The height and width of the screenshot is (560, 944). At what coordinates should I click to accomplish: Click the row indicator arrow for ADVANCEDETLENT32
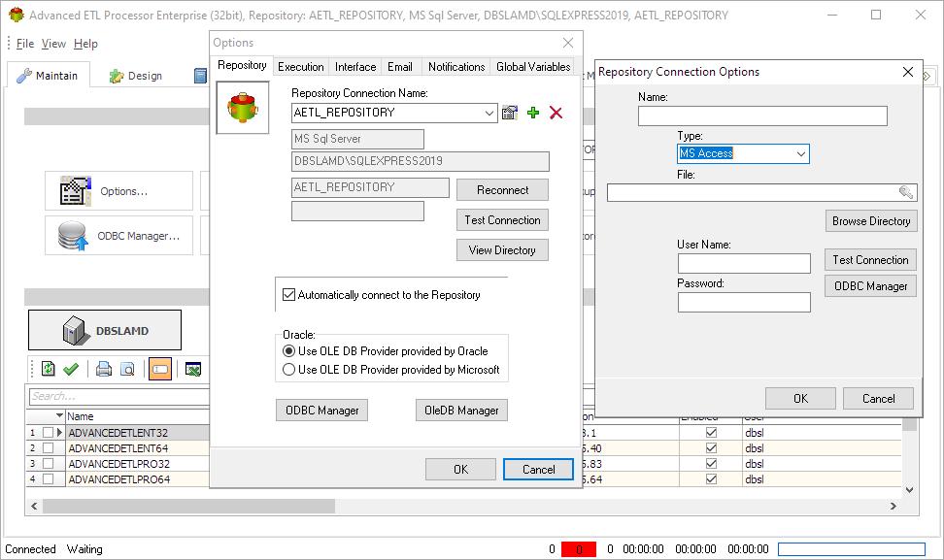click(x=59, y=432)
